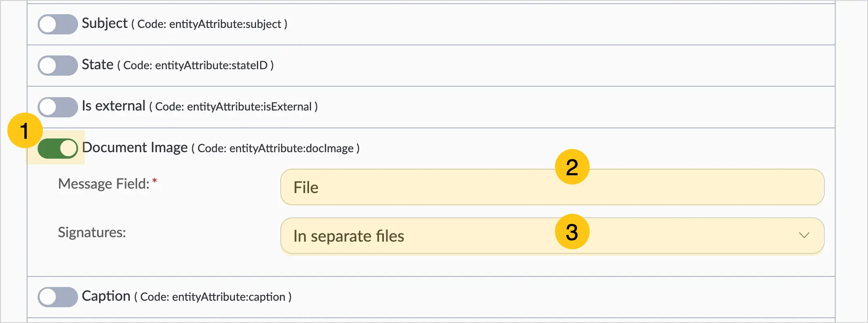Image resolution: width=868 pixels, height=323 pixels.
Task: Click the Caption attribute label
Action: (106, 296)
